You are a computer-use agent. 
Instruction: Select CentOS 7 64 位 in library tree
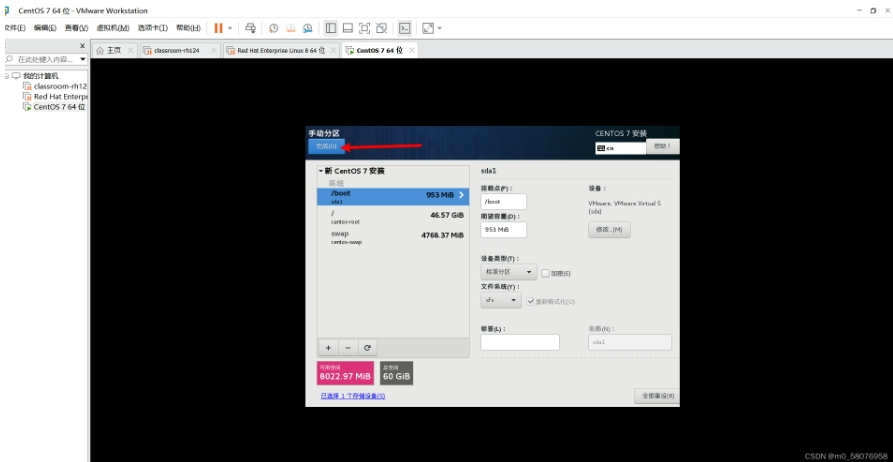pos(54,107)
